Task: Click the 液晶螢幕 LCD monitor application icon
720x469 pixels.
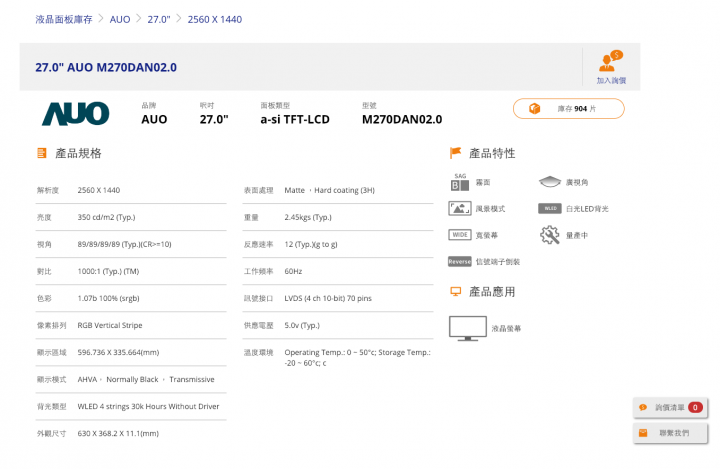Action: [x=467, y=328]
